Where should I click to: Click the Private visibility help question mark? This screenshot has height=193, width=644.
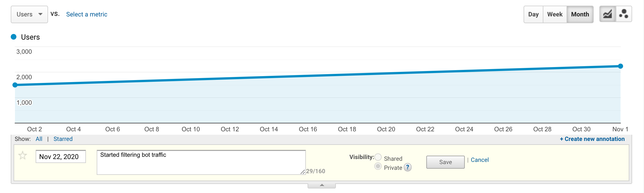coord(407,168)
